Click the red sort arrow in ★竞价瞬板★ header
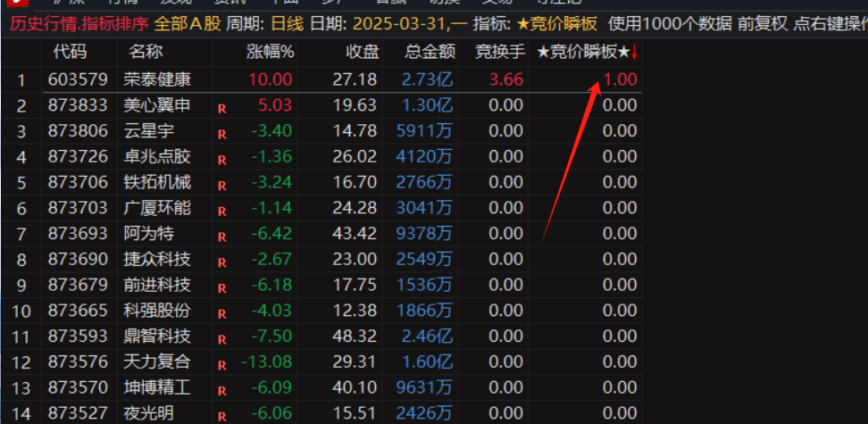Screen dimensions: 868x424 pyautogui.click(x=634, y=53)
